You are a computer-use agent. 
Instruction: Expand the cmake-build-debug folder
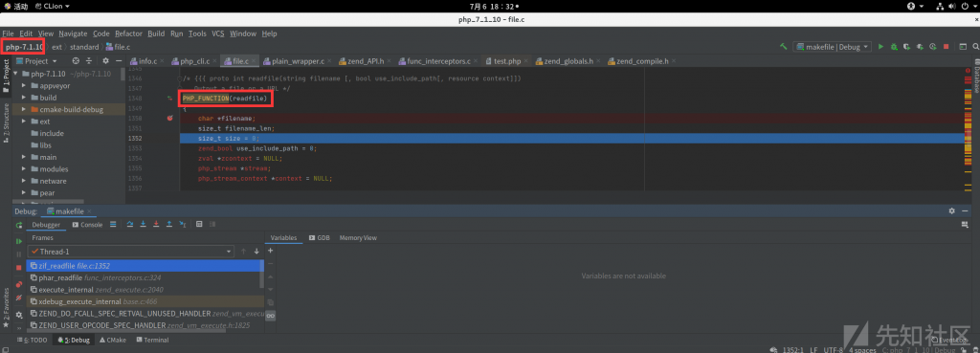[24, 109]
